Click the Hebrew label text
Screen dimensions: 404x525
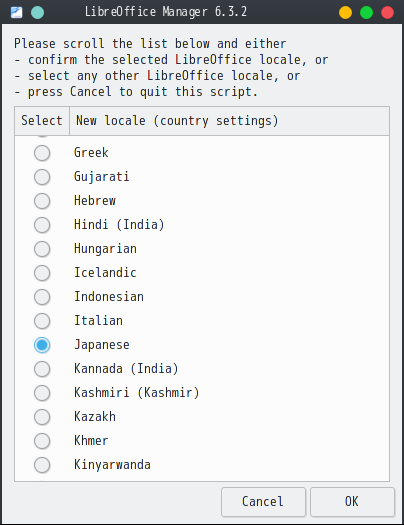tap(95, 201)
